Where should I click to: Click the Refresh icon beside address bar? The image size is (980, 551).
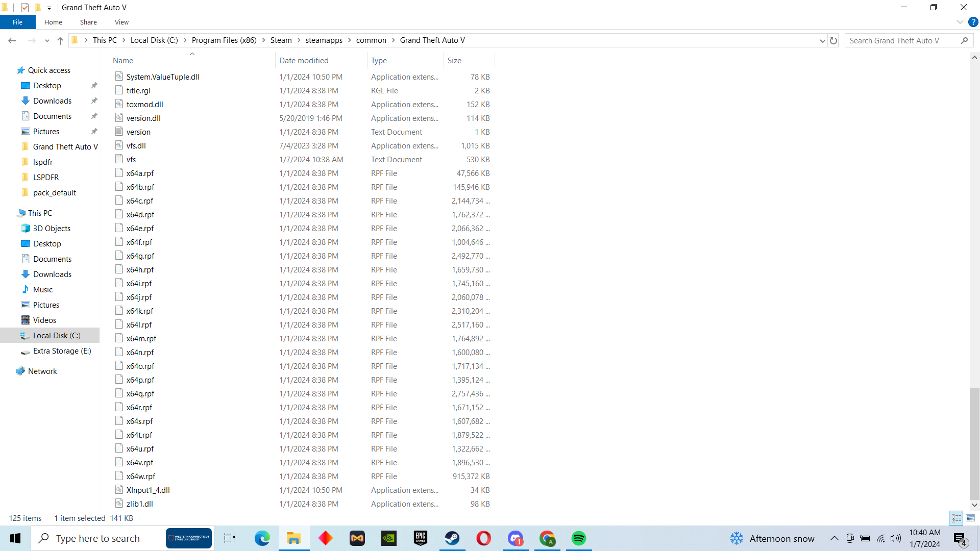tap(834, 40)
